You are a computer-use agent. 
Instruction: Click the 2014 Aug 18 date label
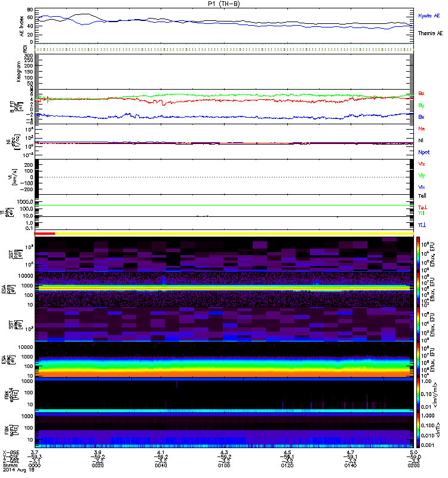[19, 470]
